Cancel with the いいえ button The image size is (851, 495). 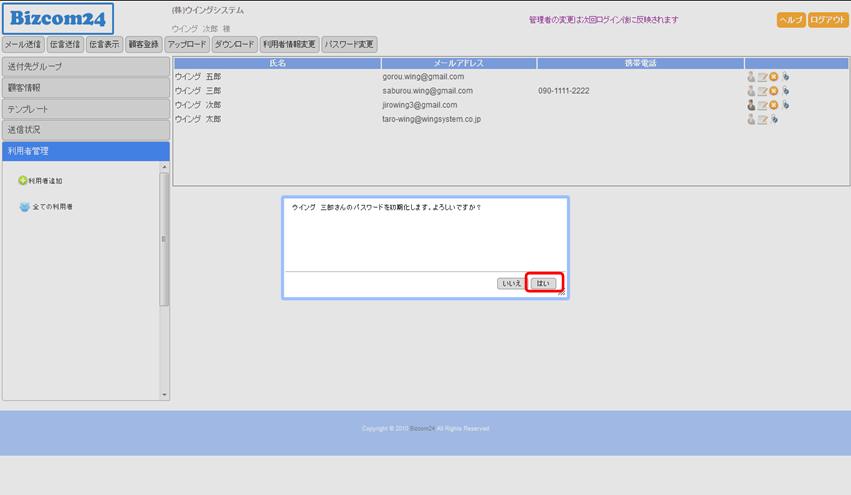[511, 284]
